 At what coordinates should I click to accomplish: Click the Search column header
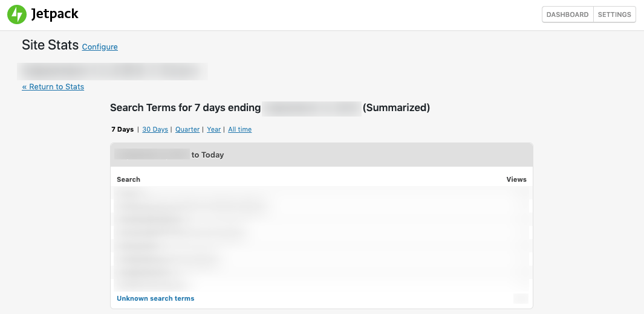128,179
